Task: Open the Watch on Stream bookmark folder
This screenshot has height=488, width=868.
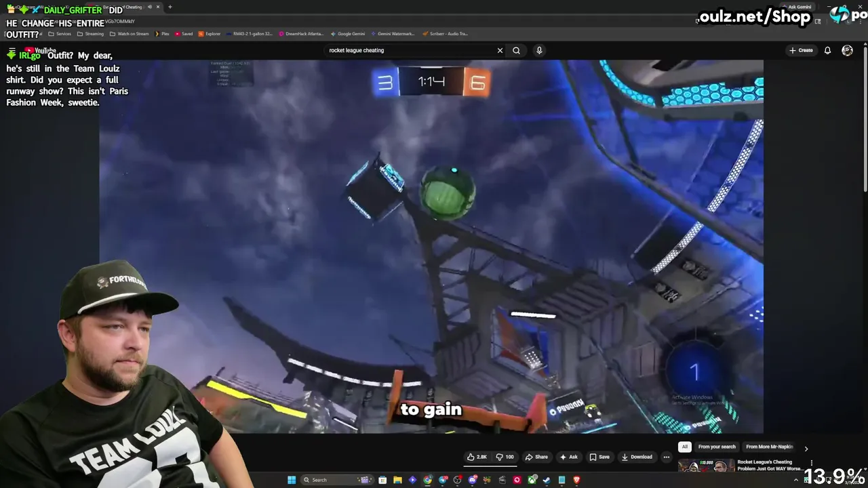Action: [x=129, y=33]
